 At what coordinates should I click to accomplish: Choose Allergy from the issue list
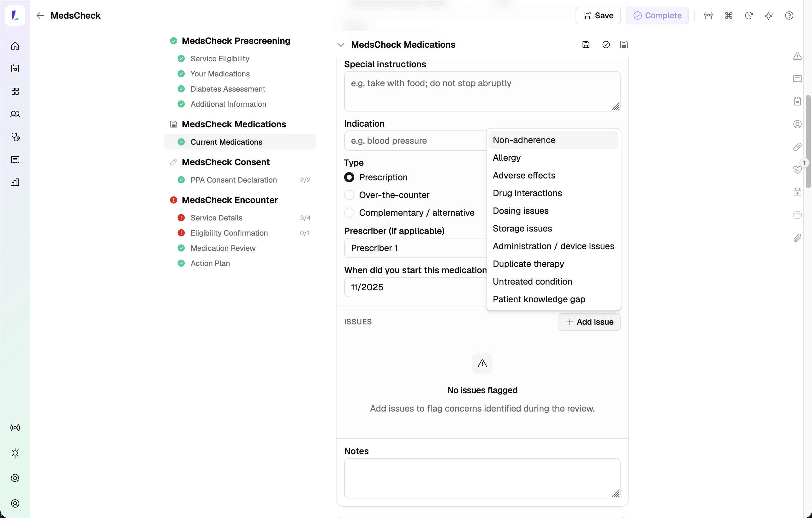[553, 158]
